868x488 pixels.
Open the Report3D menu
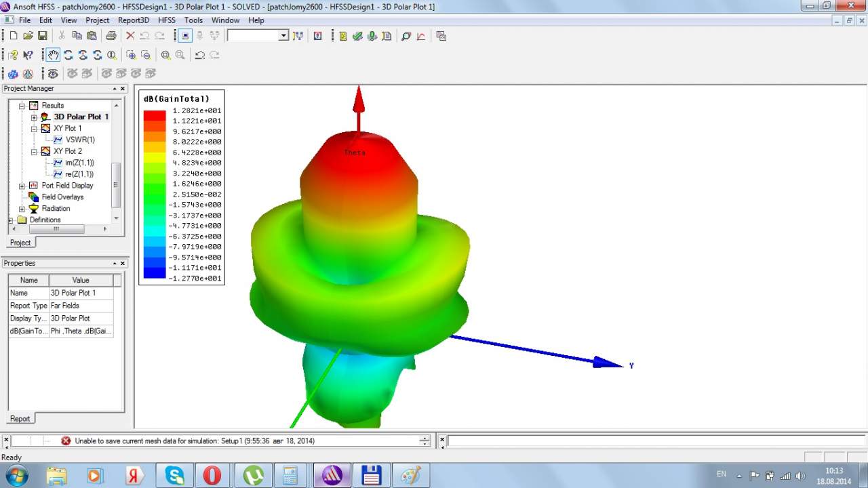click(x=133, y=20)
